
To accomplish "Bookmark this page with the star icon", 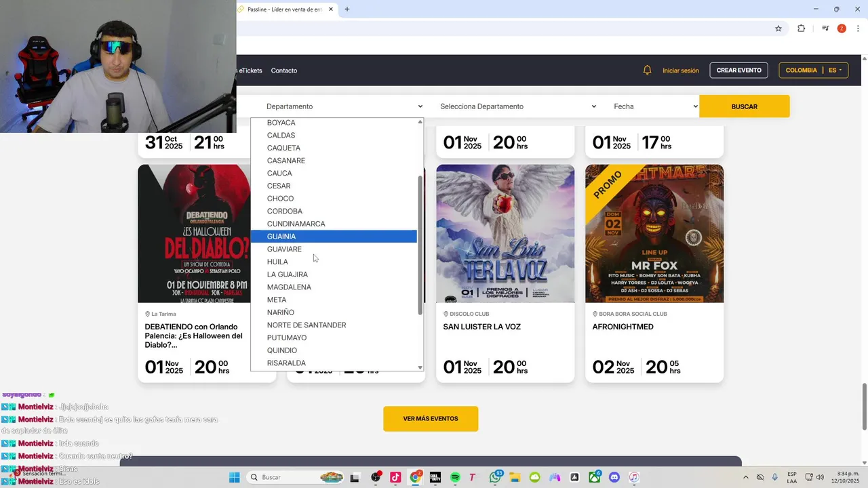I will pyautogui.click(x=778, y=28).
